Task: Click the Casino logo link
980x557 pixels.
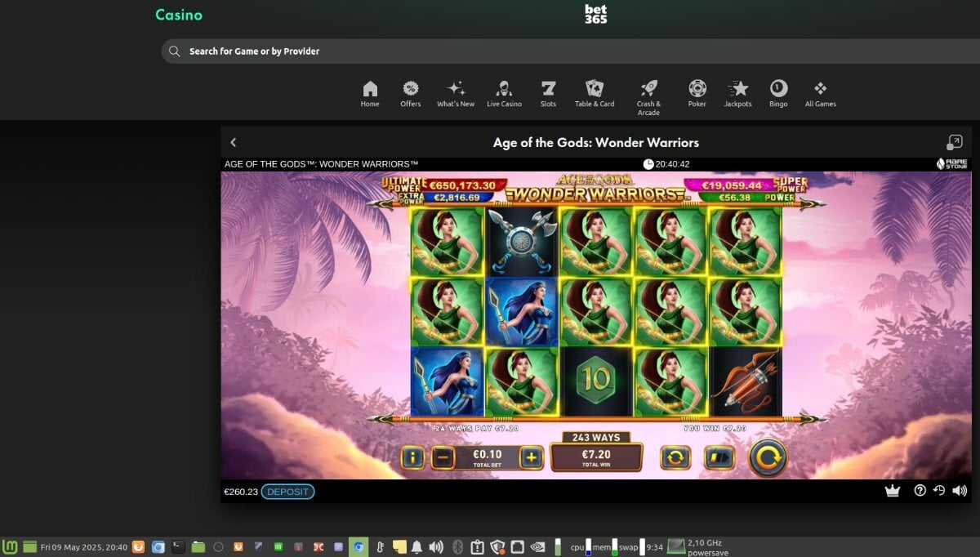Action: click(179, 15)
